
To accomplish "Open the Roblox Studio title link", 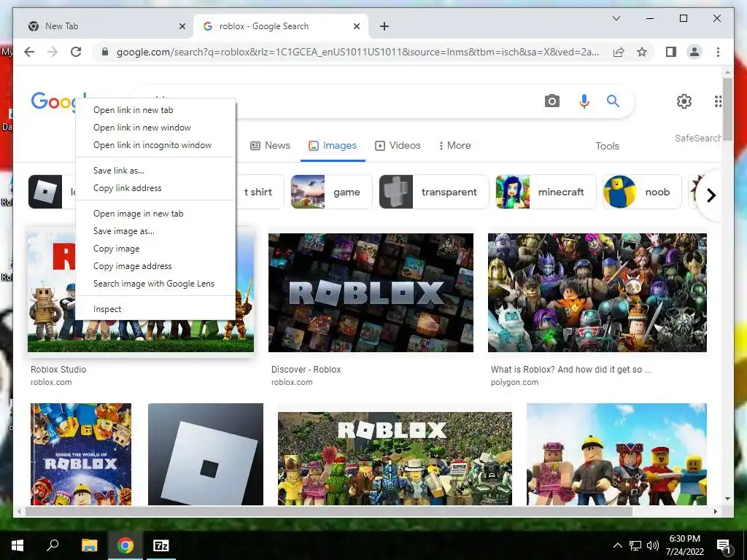I will (58, 370).
